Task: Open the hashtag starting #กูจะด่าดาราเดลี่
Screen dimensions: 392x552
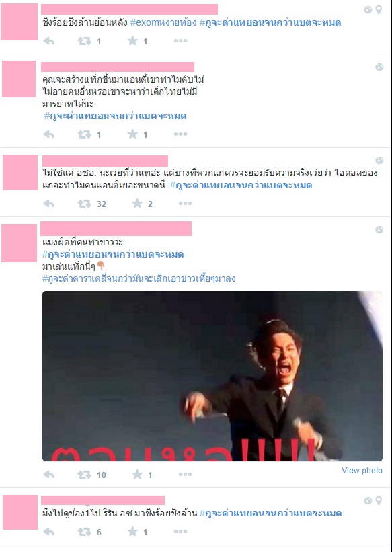Action: coord(139,279)
